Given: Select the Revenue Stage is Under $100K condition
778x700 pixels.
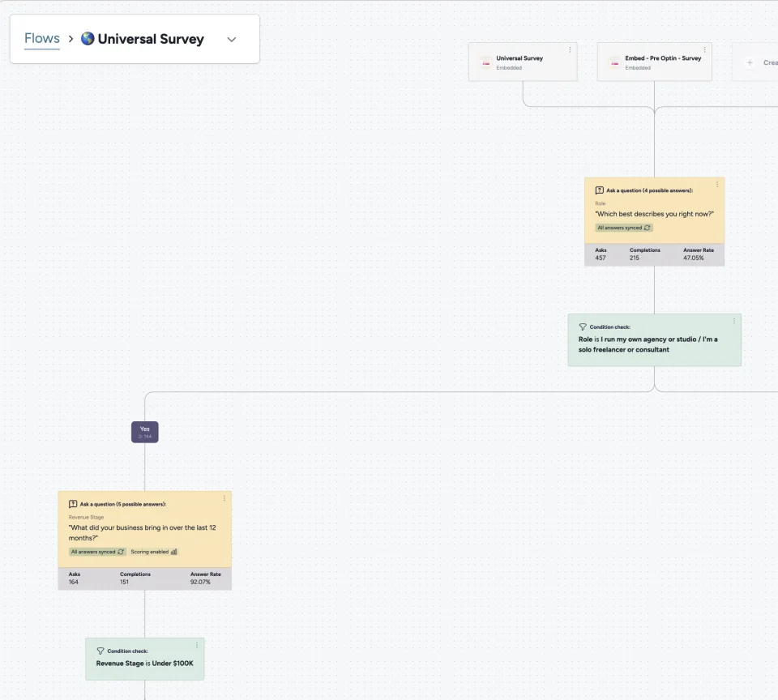Looking at the screenshot, I should pyautogui.click(x=145, y=664).
